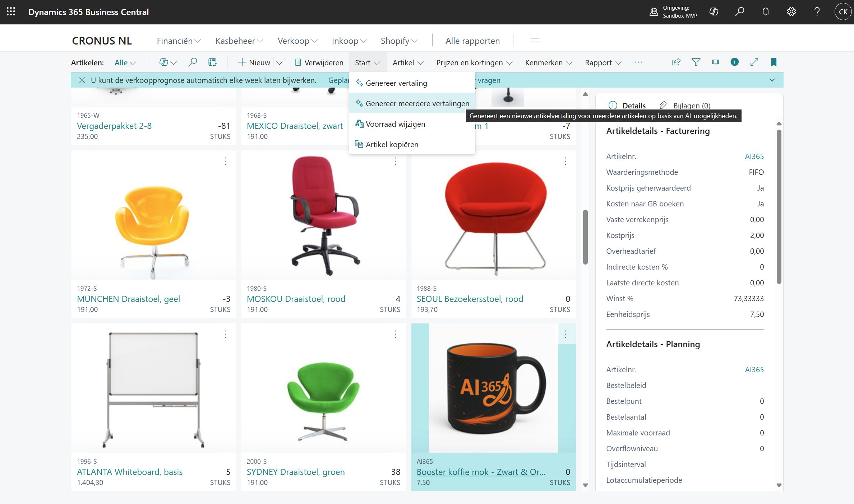Click the Copilot icon in top bar
Screen dimensions: 854x504
point(714,12)
